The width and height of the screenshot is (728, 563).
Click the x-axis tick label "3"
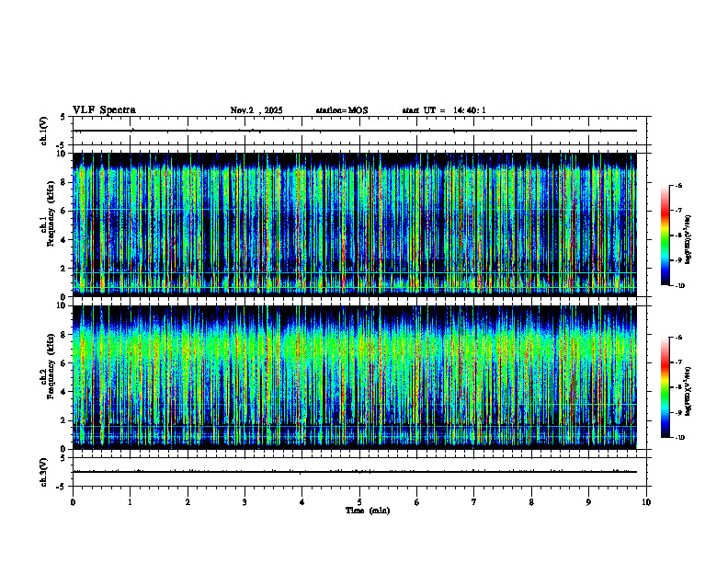tap(245, 502)
